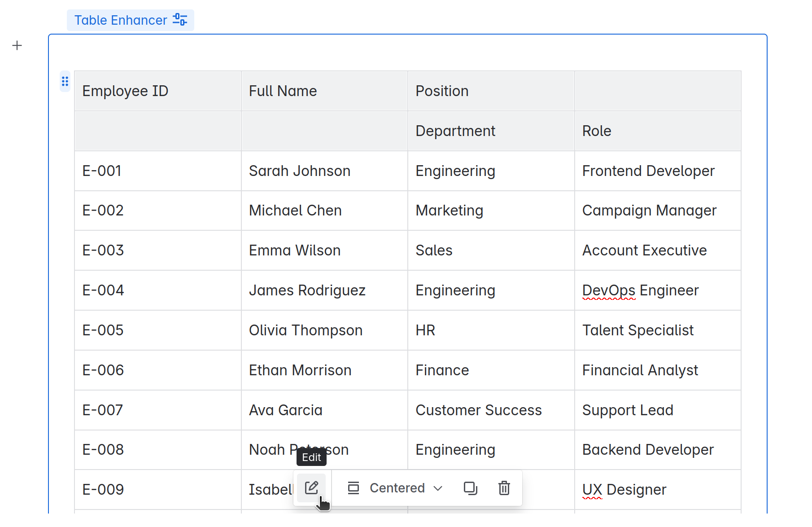Click the copy macro icon in toolbar

coord(470,488)
